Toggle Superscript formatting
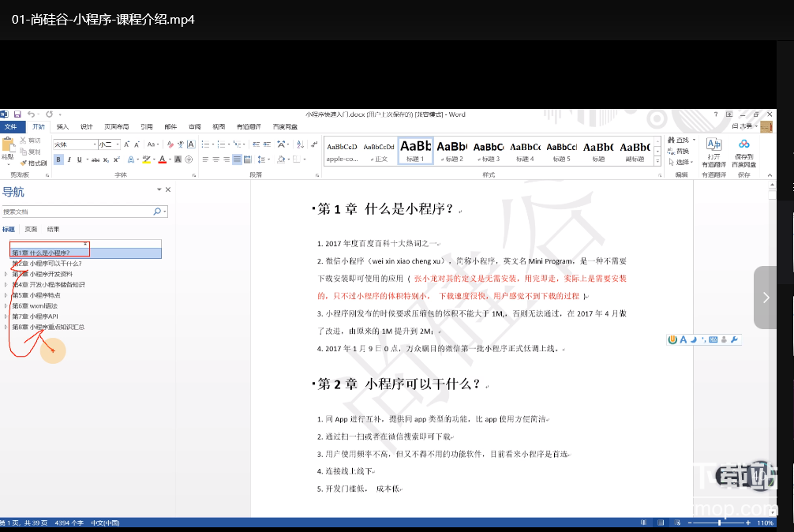The width and height of the screenshot is (794, 532). click(117, 159)
